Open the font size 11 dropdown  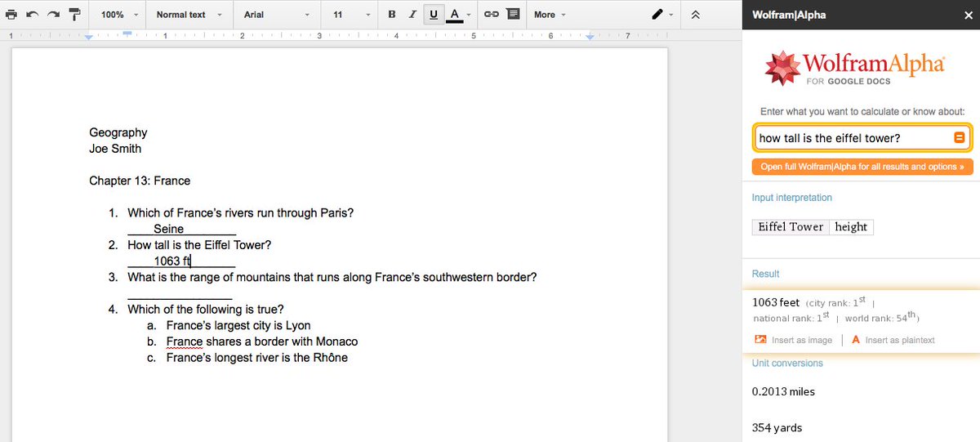pyautogui.click(x=350, y=15)
